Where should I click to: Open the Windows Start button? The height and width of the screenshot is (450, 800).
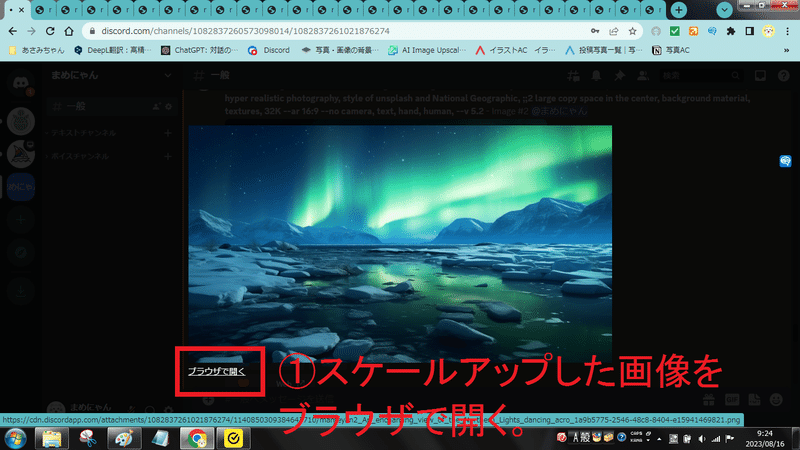point(15,438)
